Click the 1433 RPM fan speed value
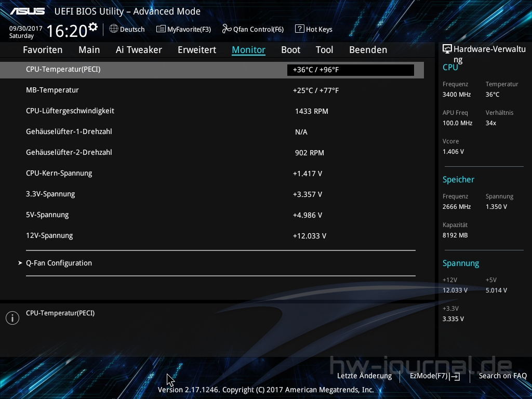The image size is (532, 399). click(x=312, y=111)
